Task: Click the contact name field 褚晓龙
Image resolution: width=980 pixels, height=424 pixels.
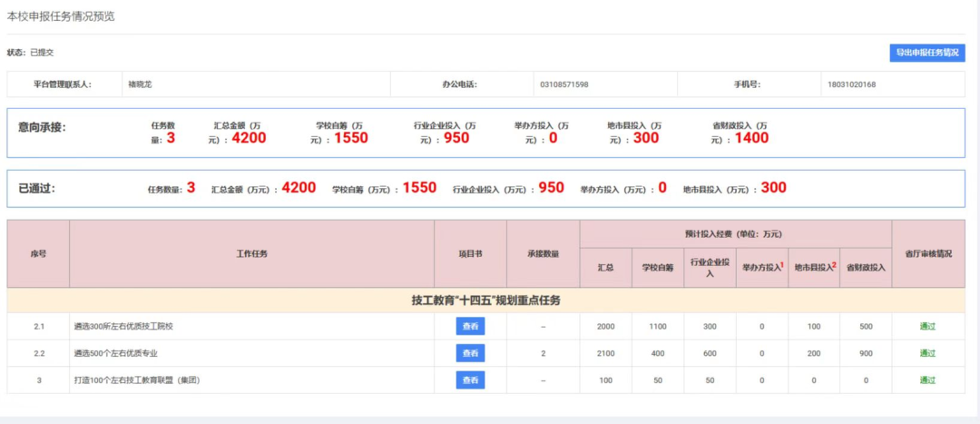Action: pos(140,84)
